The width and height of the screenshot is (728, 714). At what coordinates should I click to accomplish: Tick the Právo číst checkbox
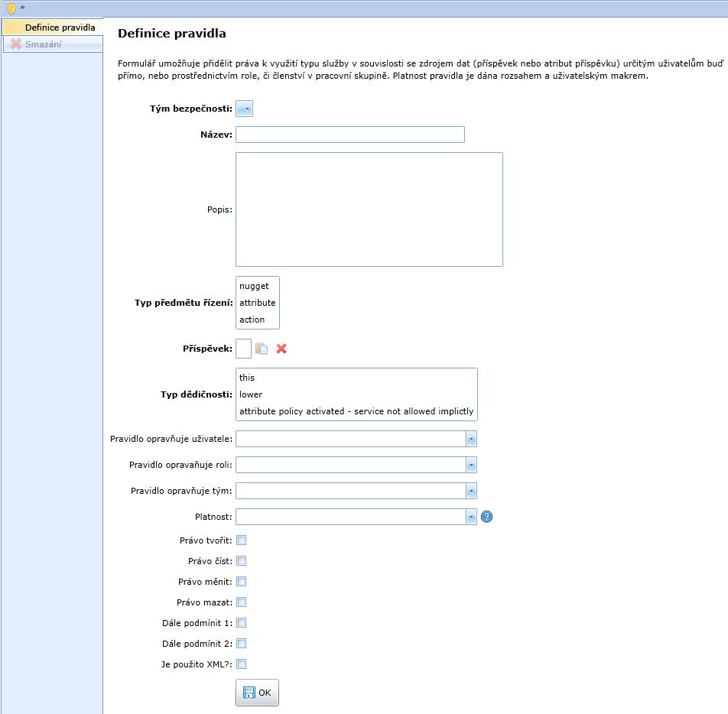pos(242,561)
